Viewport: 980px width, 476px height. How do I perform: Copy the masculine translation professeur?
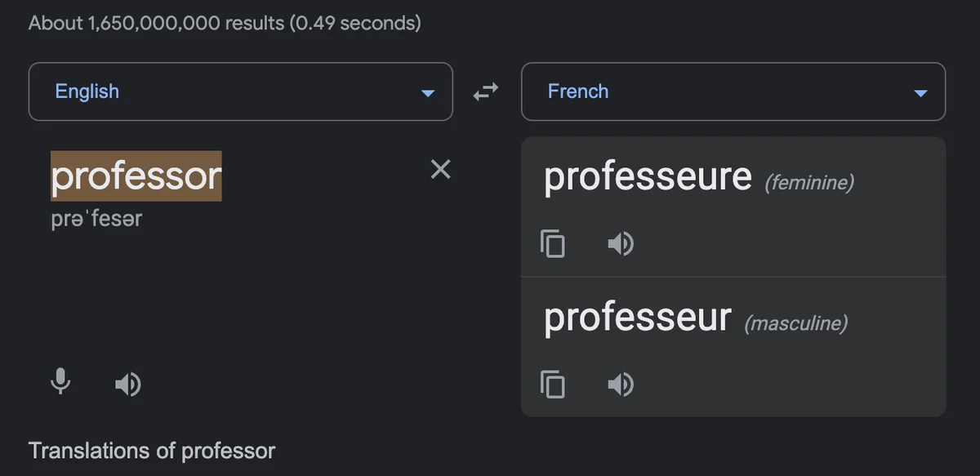[x=553, y=384]
